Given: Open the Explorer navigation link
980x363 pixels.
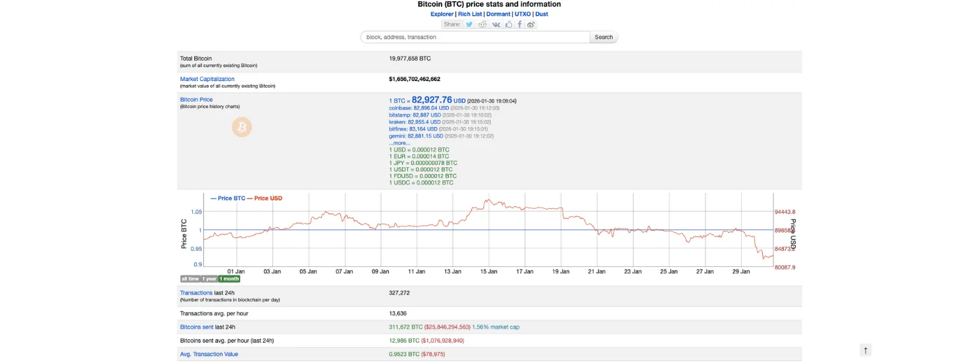Looking at the screenshot, I should click(442, 14).
